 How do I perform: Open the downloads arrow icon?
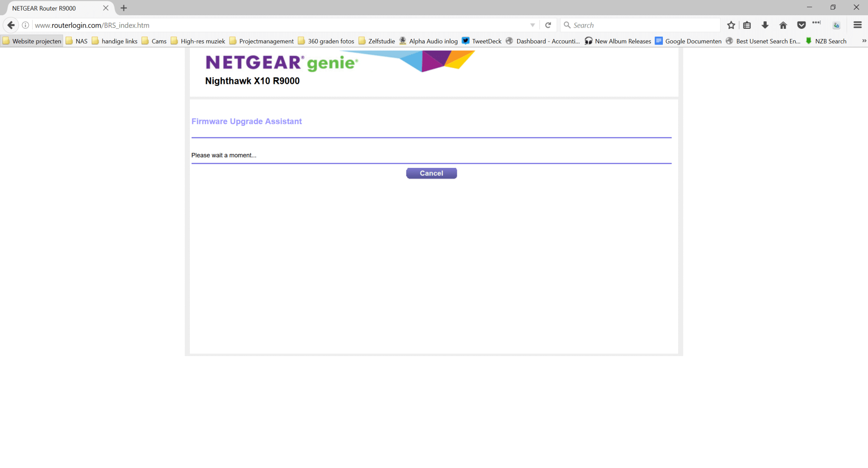tap(765, 25)
